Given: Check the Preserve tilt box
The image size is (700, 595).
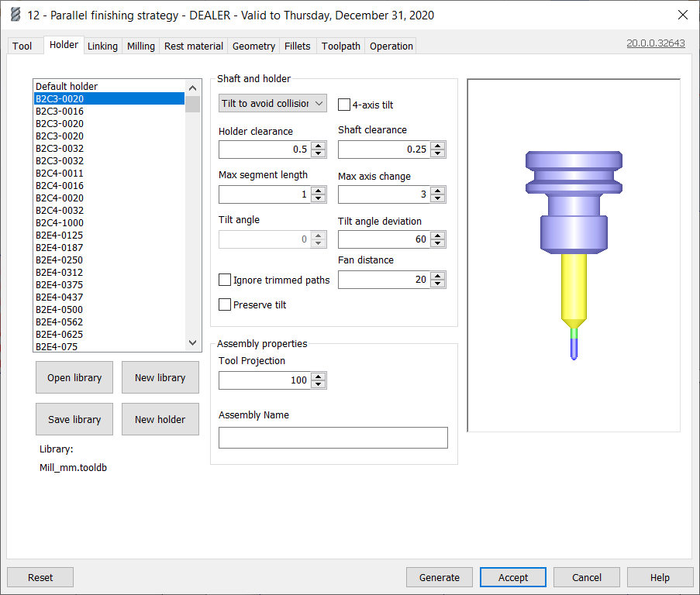Looking at the screenshot, I should 225,304.
